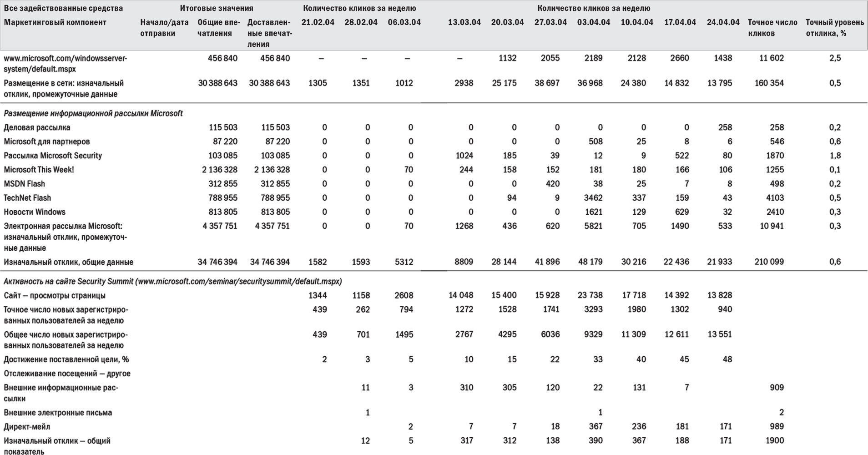Click the 13 551 cumulative users cell

pyautogui.click(x=720, y=334)
